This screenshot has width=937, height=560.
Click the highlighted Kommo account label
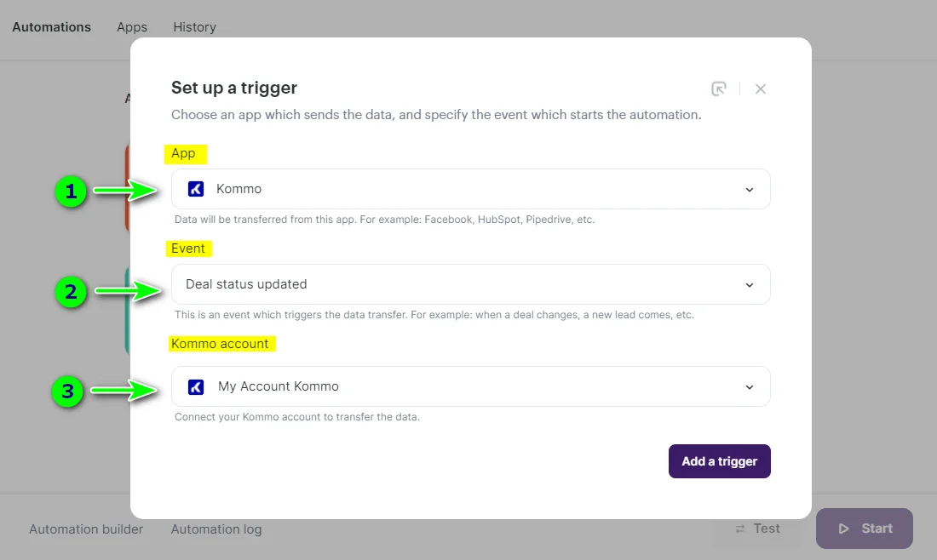point(221,344)
